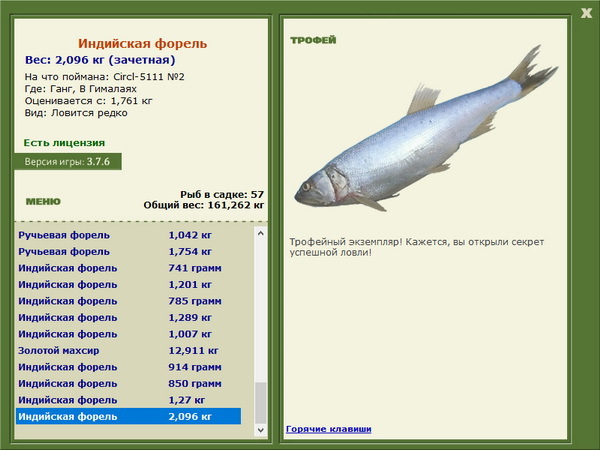Click the fish list scrollbar thumb
Image resolution: width=600 pixels, height=450 pixels.
coord(261,402)
